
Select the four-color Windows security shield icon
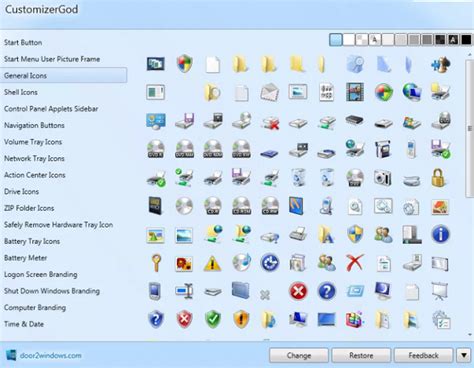tap(184, 64)
